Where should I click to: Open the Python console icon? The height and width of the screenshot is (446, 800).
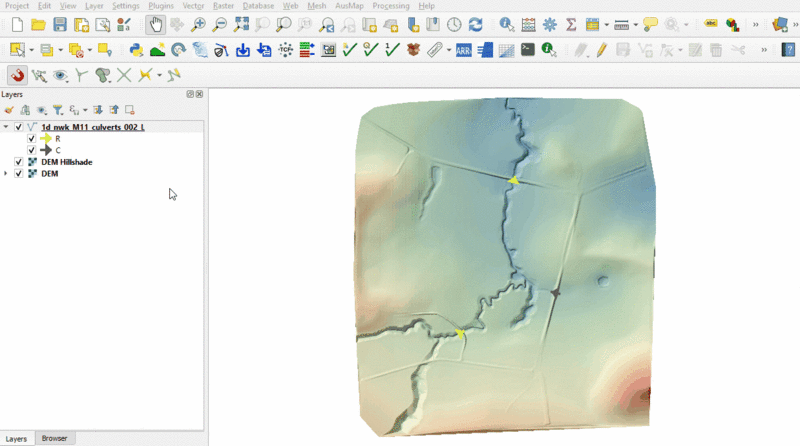(136, 49)
